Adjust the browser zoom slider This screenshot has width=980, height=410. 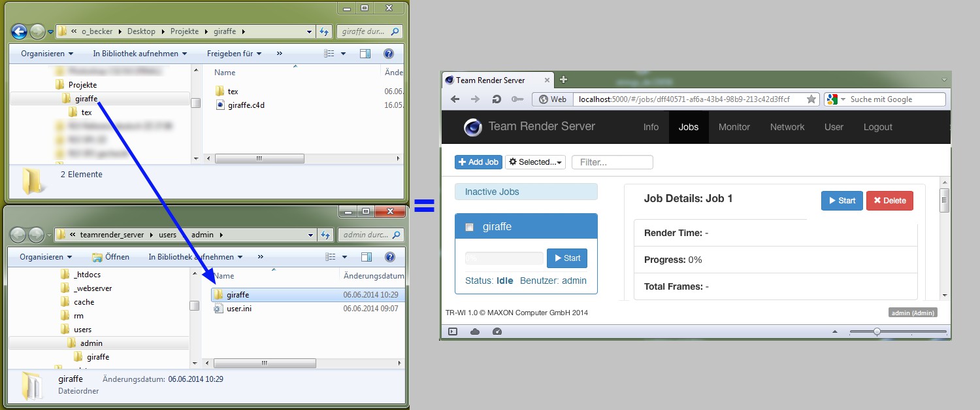[877, 332]
